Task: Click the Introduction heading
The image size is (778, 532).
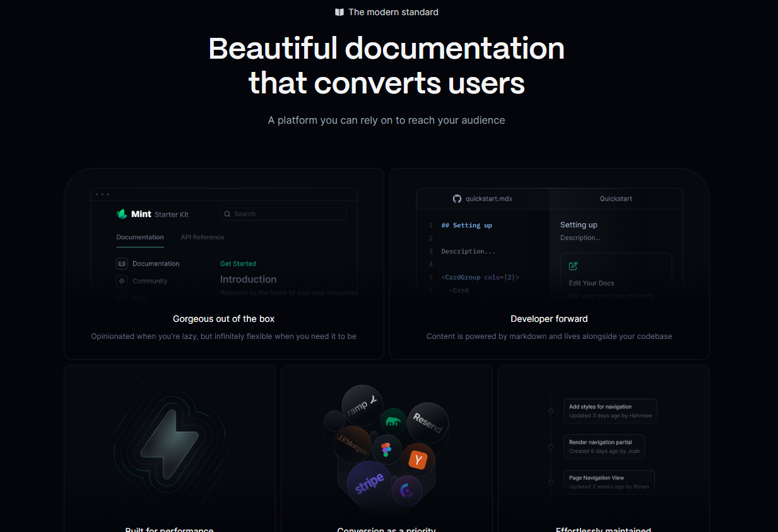Action: click(x=248, y=279)
